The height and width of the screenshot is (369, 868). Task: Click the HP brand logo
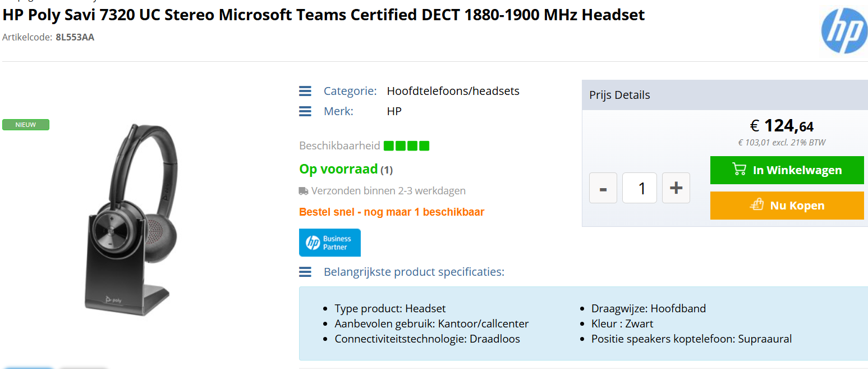(844, 32)
